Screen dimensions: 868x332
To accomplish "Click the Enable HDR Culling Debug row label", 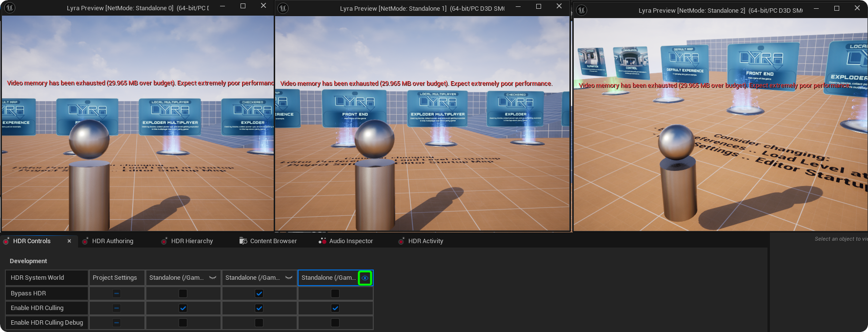I will [x=47, y=323].
